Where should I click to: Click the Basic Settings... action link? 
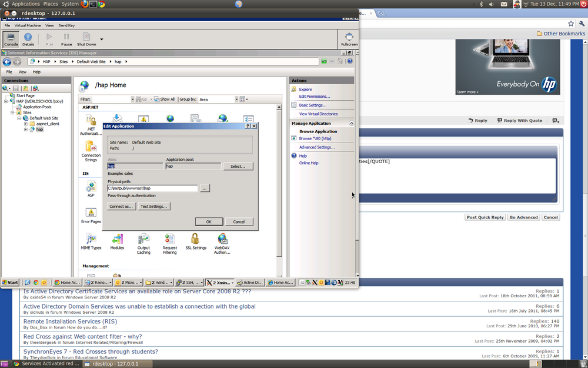coord(313,105)
